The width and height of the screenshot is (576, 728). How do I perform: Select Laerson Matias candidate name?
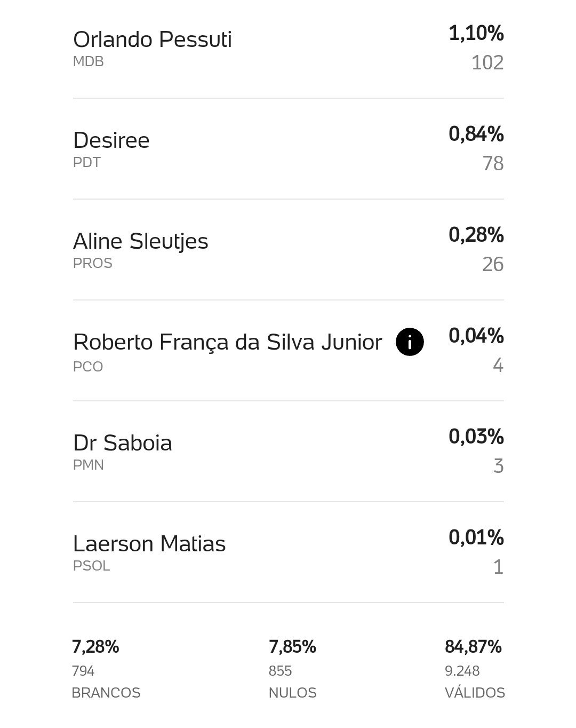[x=149, y=544]
